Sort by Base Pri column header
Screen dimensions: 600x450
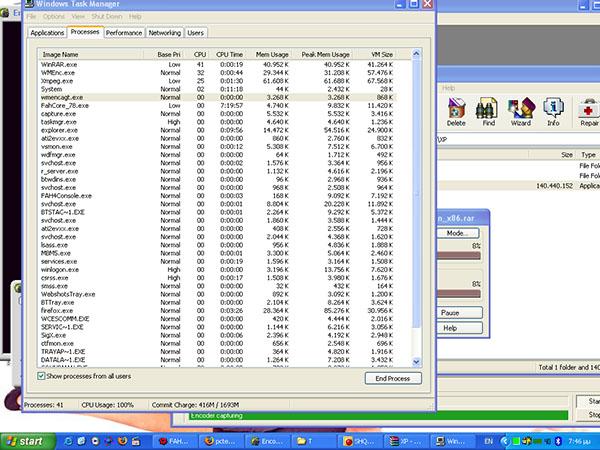coord(163,55)
